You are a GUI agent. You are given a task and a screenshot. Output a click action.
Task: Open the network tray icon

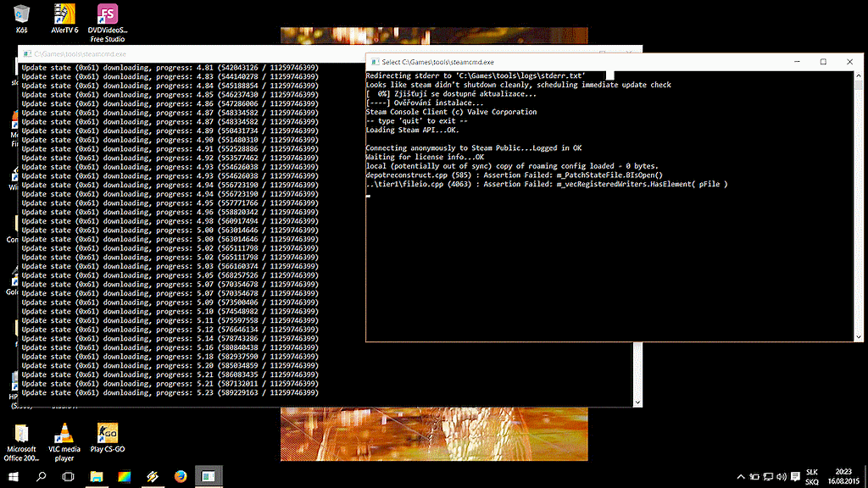click(768, 477)
